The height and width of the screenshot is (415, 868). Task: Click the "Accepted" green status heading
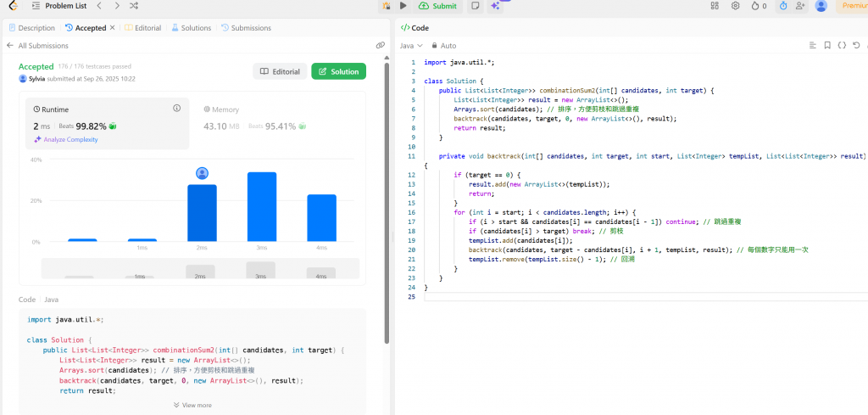[36, 66]
